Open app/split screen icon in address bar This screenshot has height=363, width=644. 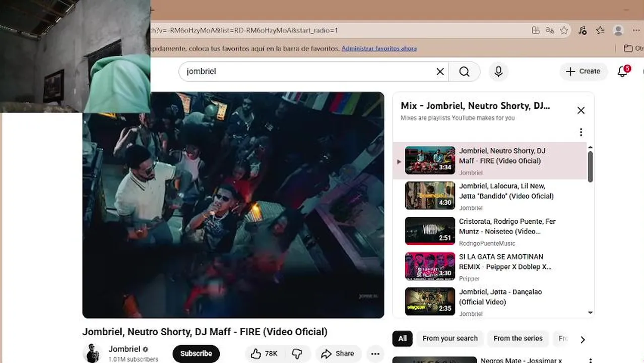tap(536, 31)
